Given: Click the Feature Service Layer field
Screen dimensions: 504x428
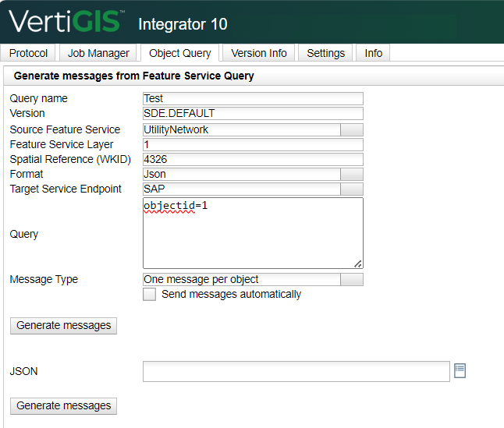Looking at the screenshot, I should [x=253, y=144].
